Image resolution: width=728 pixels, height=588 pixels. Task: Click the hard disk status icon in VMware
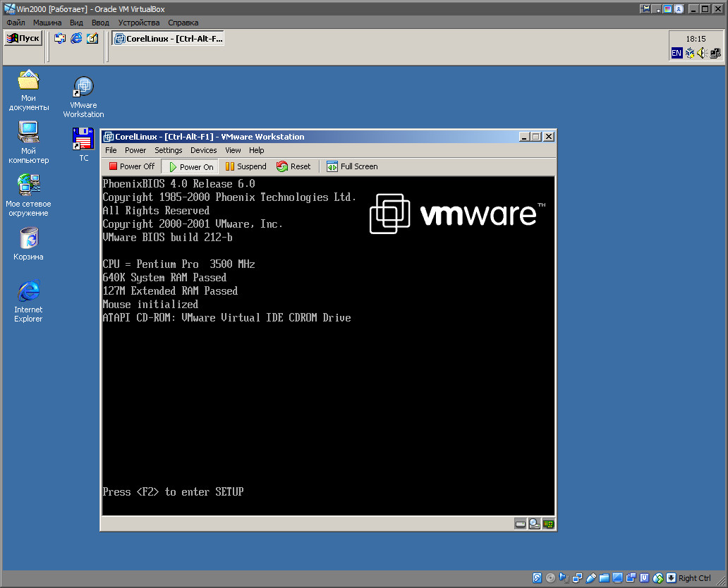(x=521, y=525)
